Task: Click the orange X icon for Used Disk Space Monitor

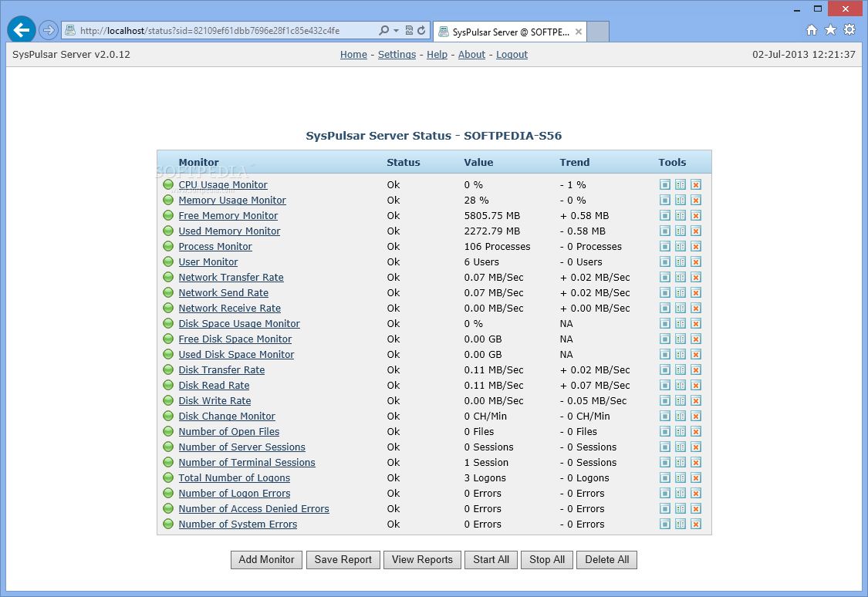Action: click(x=696, y=355)
